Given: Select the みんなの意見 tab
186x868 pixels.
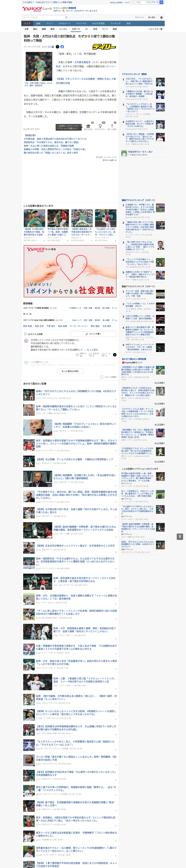Looking at the screenshot, I should click(x=99, y=24).
